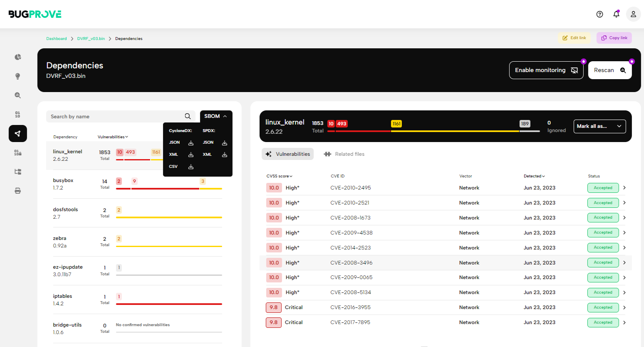Download the SPDX JSON SBOM file
The height and width of the screenshot is (347, 644).
pyautogui.click(x=224, y=142)
